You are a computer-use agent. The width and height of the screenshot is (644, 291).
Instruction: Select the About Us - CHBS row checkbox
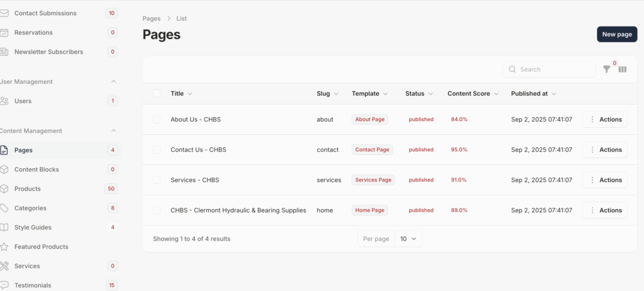pyautogui.click(x=157, y=119)
